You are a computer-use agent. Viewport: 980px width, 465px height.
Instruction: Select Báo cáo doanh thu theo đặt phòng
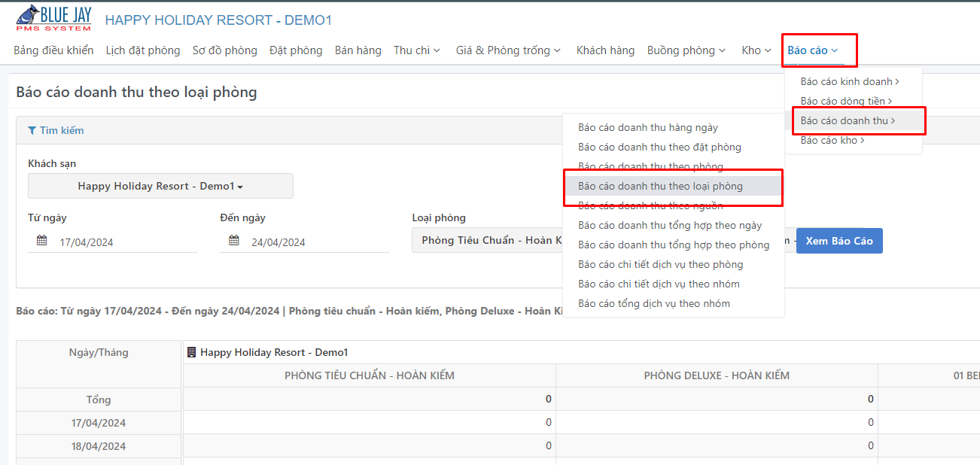659,147
